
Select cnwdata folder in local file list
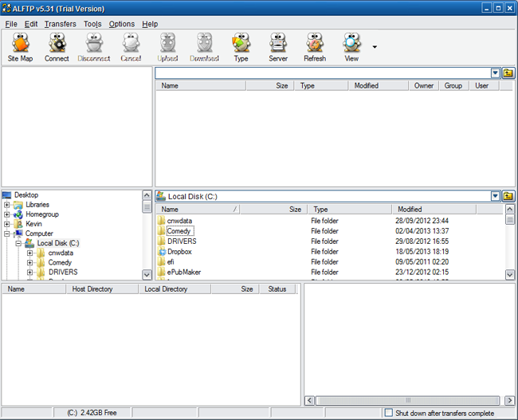[x=179, y=221]
